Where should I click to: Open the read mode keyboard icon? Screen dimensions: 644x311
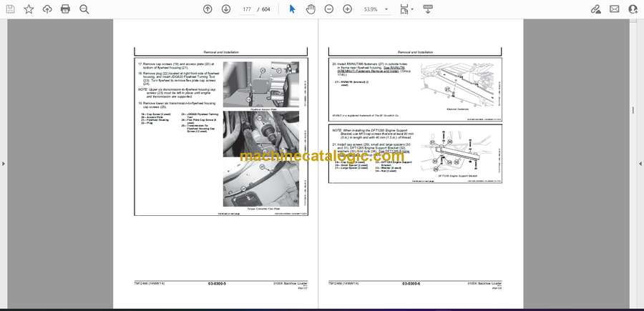pyautogui.click(x=428, y=9)
